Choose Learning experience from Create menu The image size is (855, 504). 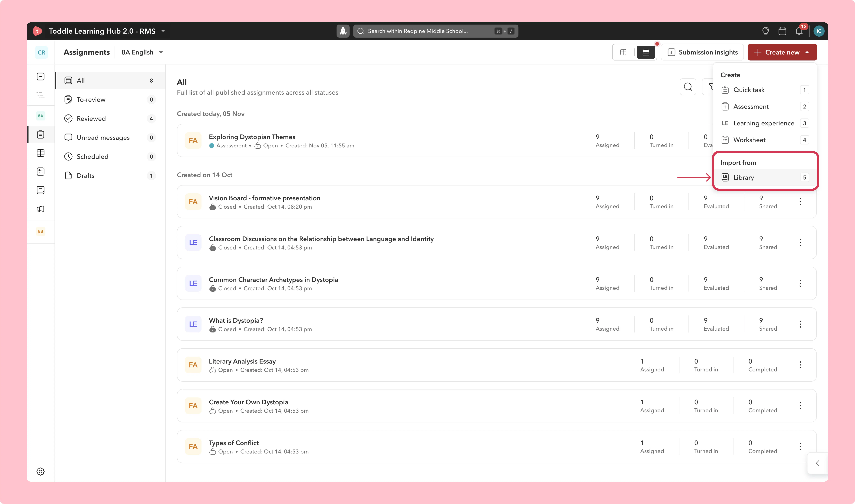tap(765, 123)
